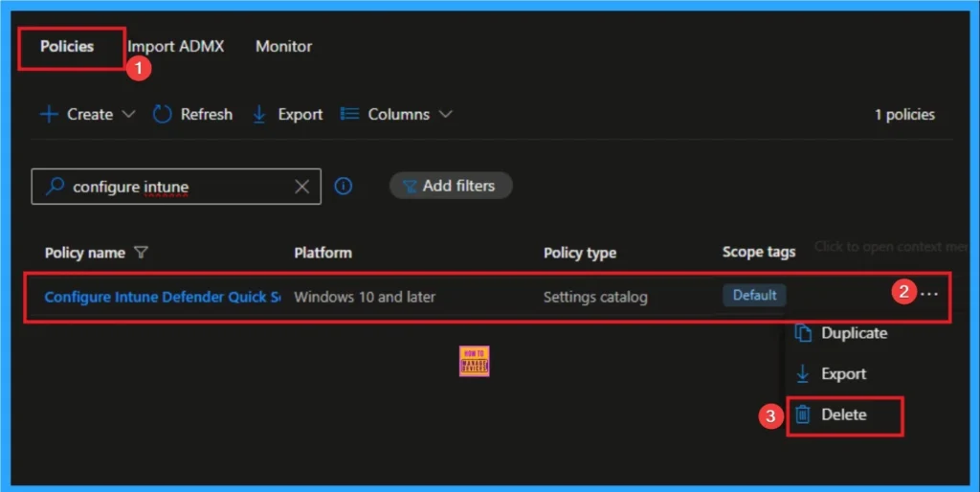The image size is (980, 492).
Task: Expand the Columns dropdown chevron
Action: click(x=445, y=115)
